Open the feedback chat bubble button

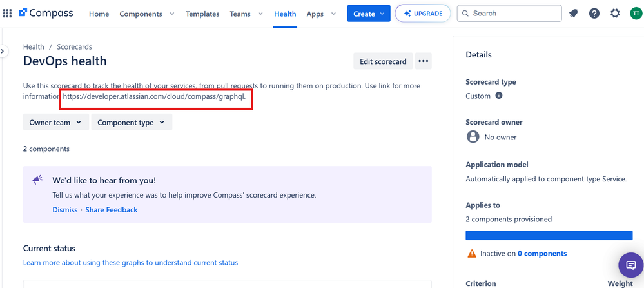tap(631, 265)
